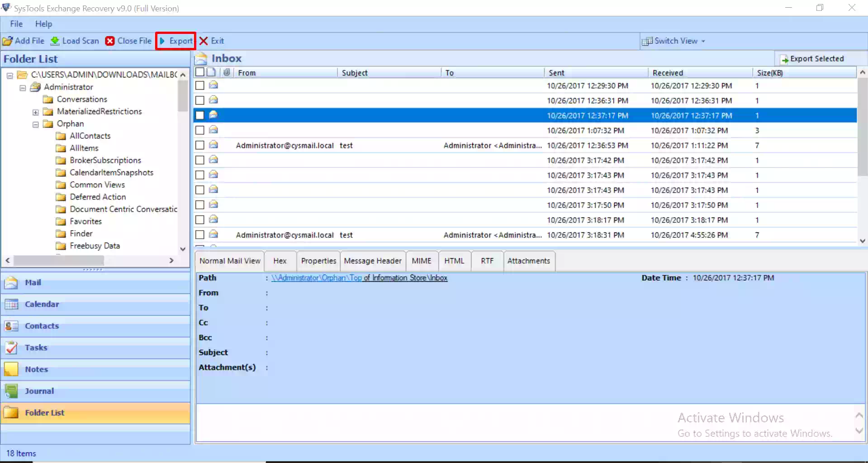Viewport: 868px width, 463px height.
Task: Select the Administrator mailbox icon
Action: coord(35,87)
